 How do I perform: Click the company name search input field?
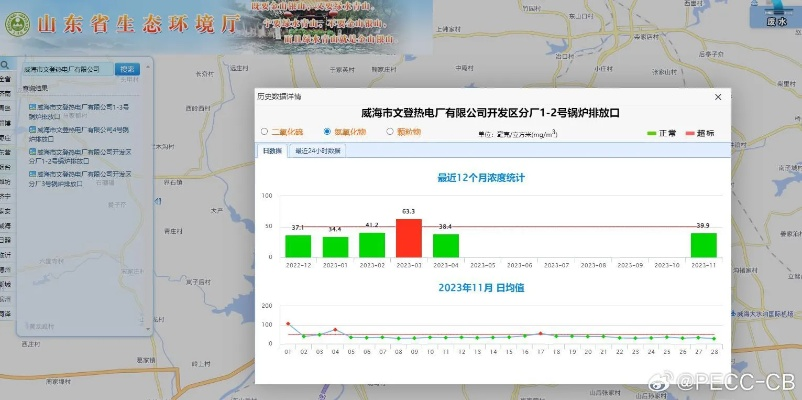(66, 69)
